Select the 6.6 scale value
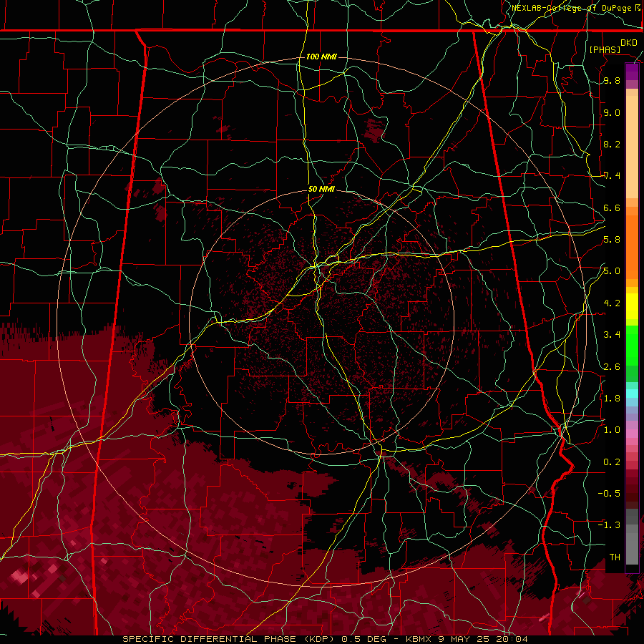 [x=612, y=208]
